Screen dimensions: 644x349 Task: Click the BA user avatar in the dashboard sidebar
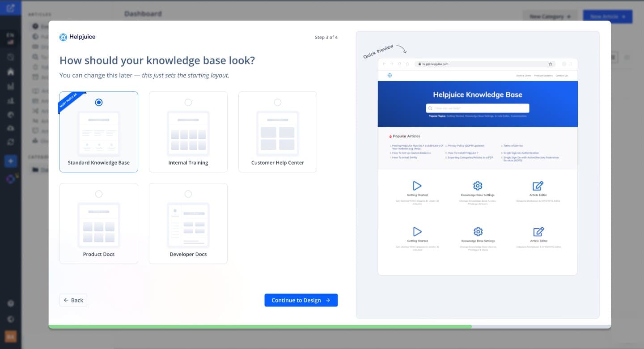point(11,336)
